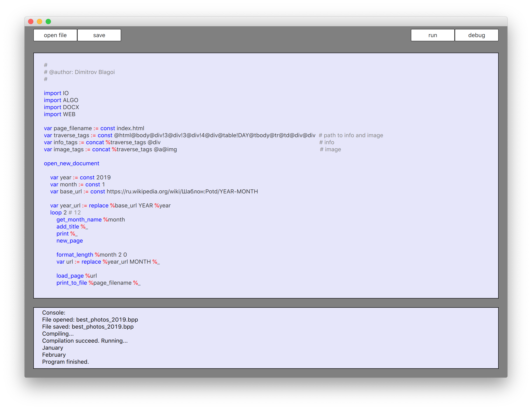
Task: Click the 'loop 2 # 12' line
Action: tap(65, 213)
